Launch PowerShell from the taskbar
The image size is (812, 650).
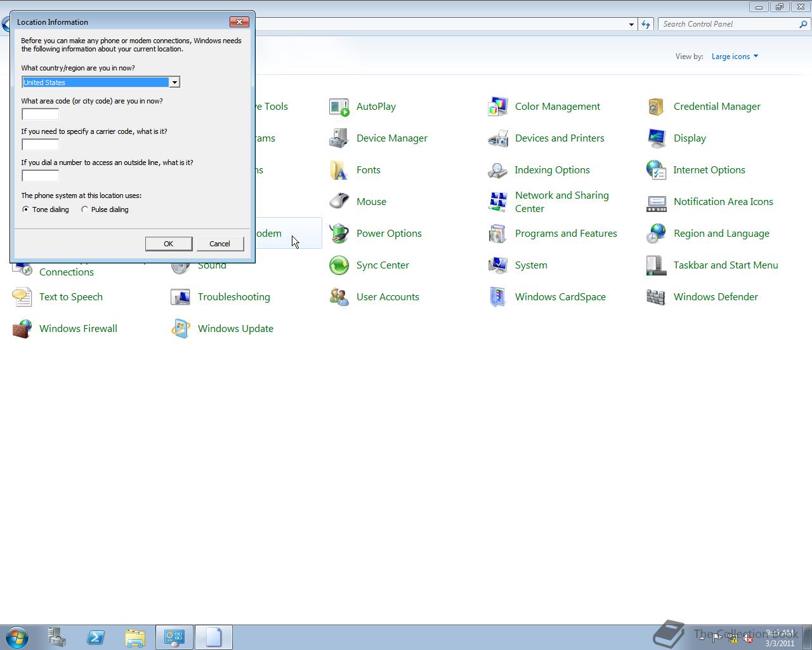[96, 637]
